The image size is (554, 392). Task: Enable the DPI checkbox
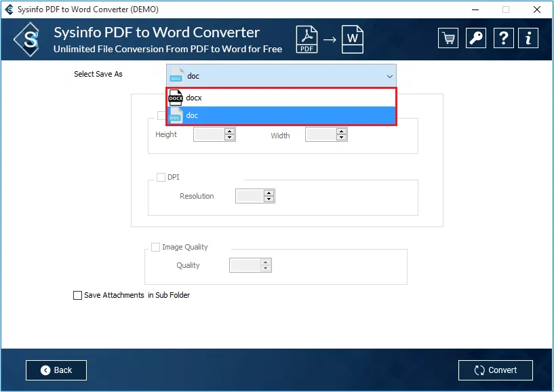161,177
